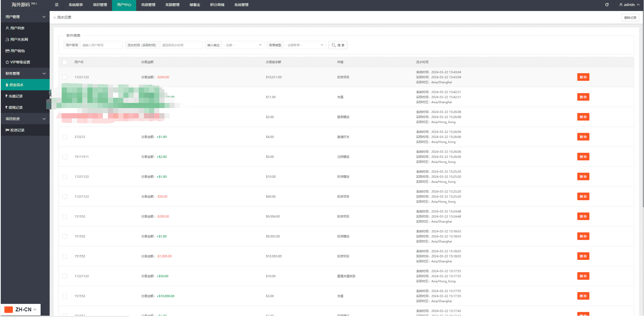Click the magnifier 搜索 button
This screenshot has width=644, height=317.
click(x=338, y=45)
